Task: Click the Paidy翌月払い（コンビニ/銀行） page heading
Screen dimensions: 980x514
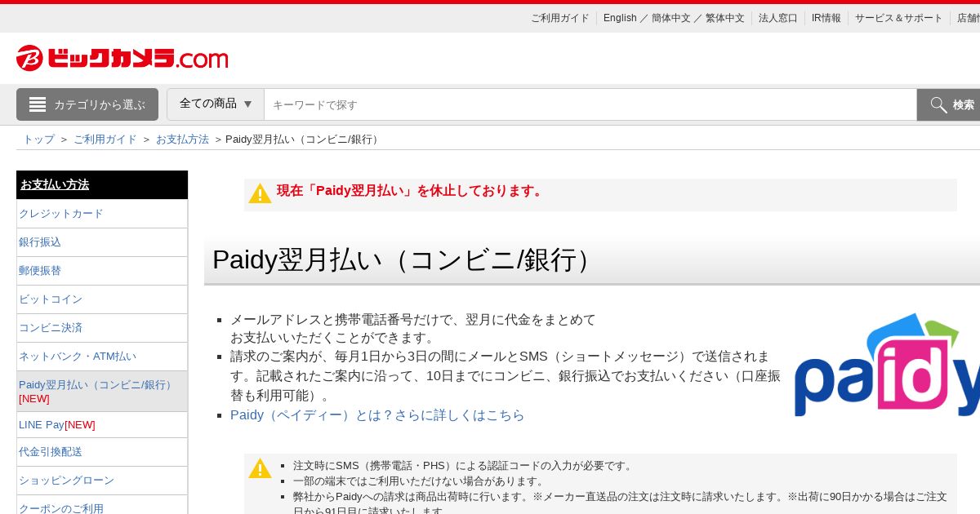Action: [405, 260]
